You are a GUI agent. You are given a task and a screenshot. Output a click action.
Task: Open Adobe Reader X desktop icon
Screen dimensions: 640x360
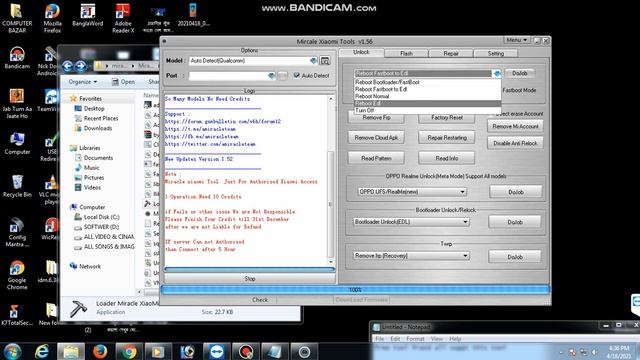pos(123,18)
